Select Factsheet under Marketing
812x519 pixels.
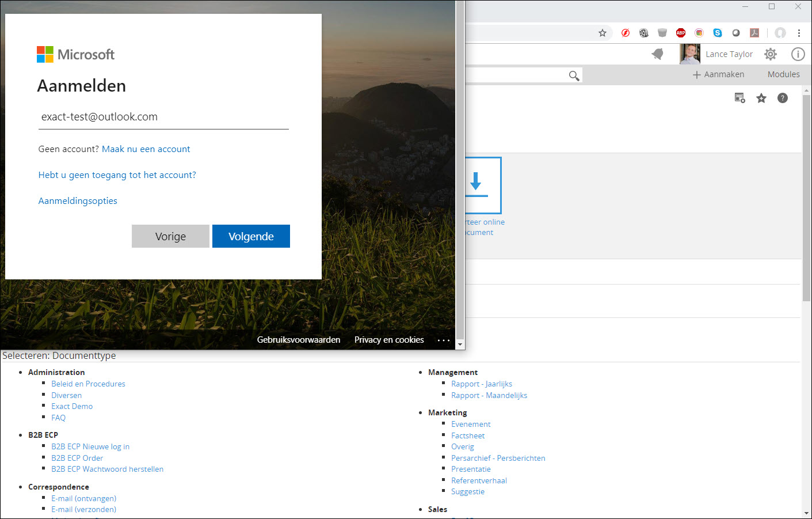468,436
